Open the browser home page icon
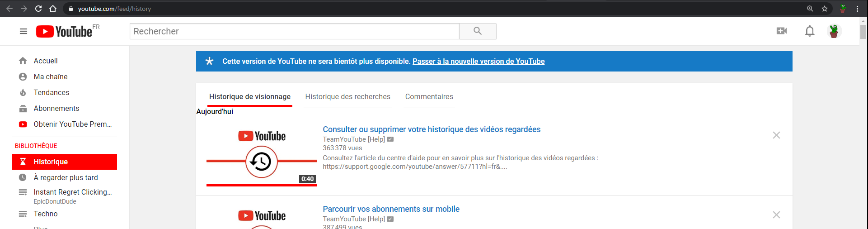868x229 pixels. coord(53,9)
